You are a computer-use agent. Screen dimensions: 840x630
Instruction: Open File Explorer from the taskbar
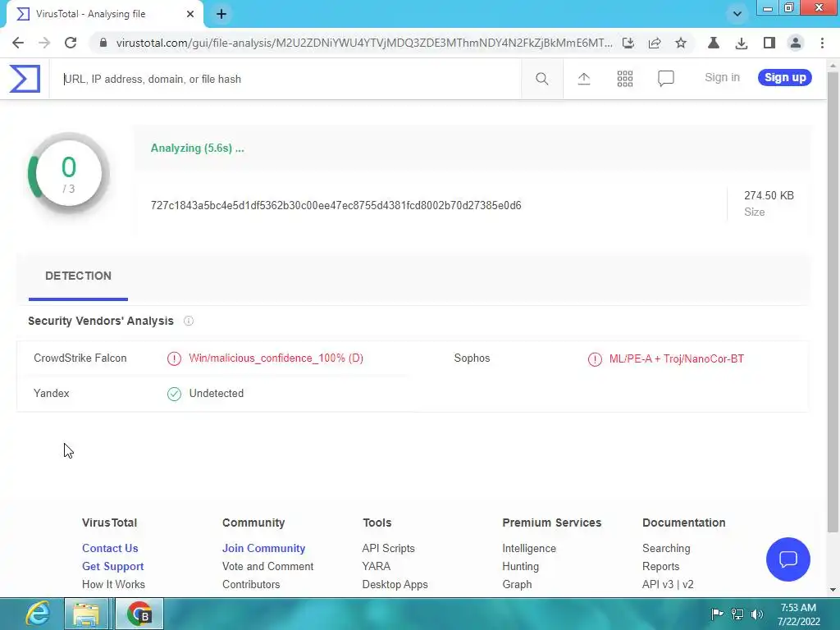point(86,614)
